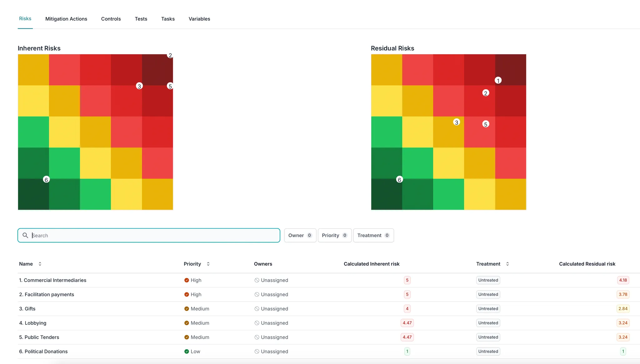The width and height of the screenshot is (640, 364).
Task: Click marker 3 on the Inherent Risks matrix
Action: [139, 86]
